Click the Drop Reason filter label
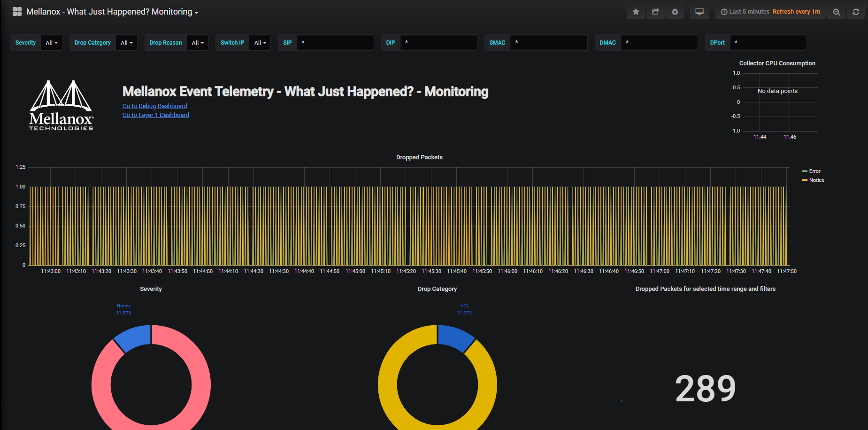 (x=166, y=43)
